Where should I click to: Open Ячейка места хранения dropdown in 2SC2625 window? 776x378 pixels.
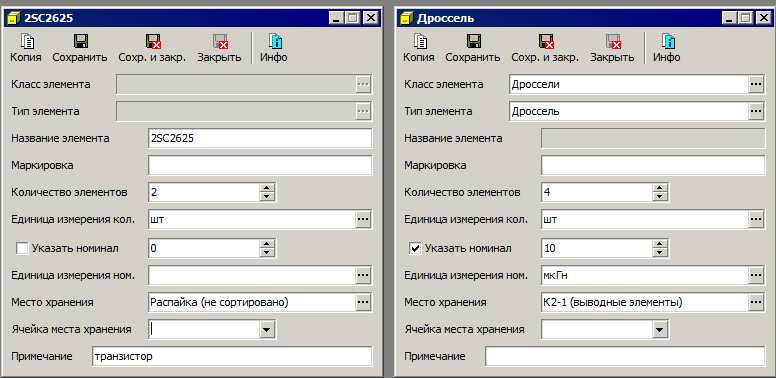click(267, 330)
